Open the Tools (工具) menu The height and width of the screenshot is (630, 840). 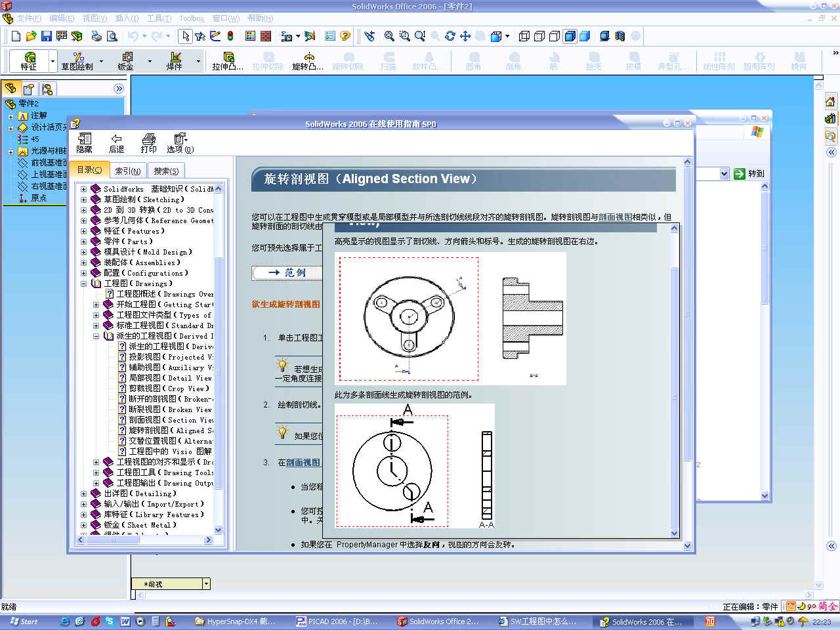click(159, 18)
